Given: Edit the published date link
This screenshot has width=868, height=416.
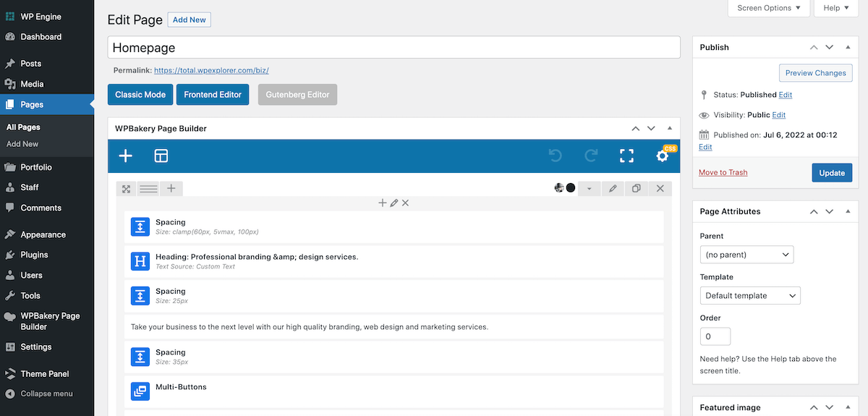Looking at the screenshot, I should point(705,147).
